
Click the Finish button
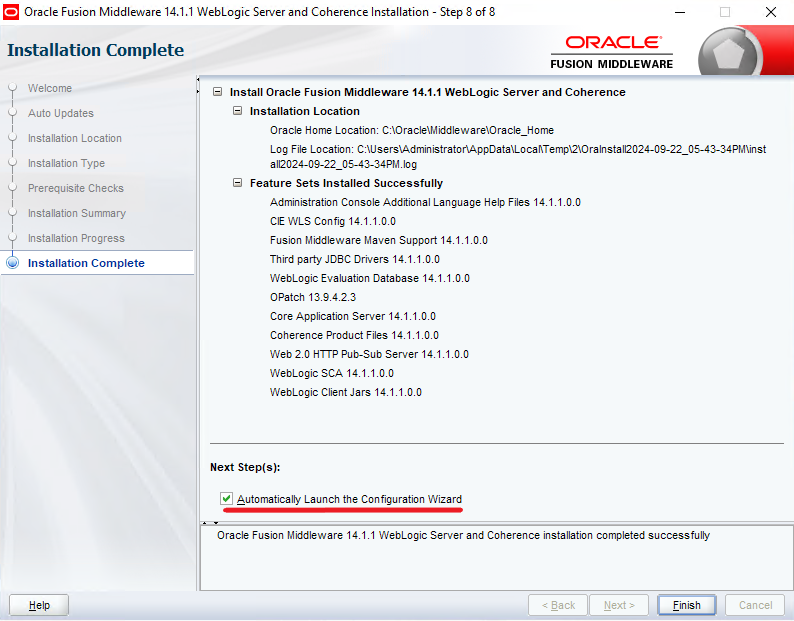687,605
